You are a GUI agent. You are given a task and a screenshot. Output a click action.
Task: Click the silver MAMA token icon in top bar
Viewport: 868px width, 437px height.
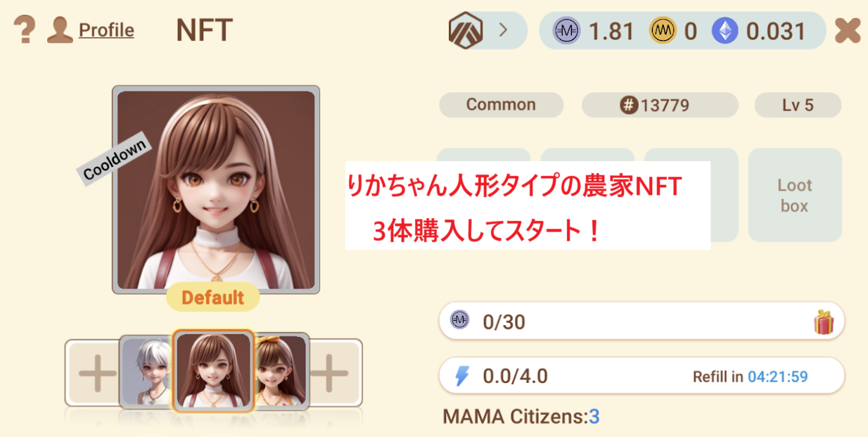click(566, 31)
